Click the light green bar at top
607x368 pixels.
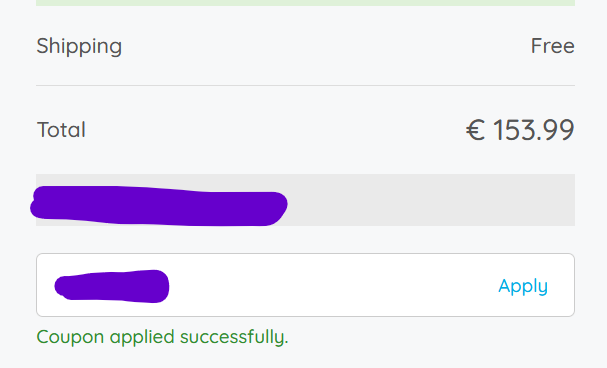[305, 3]
